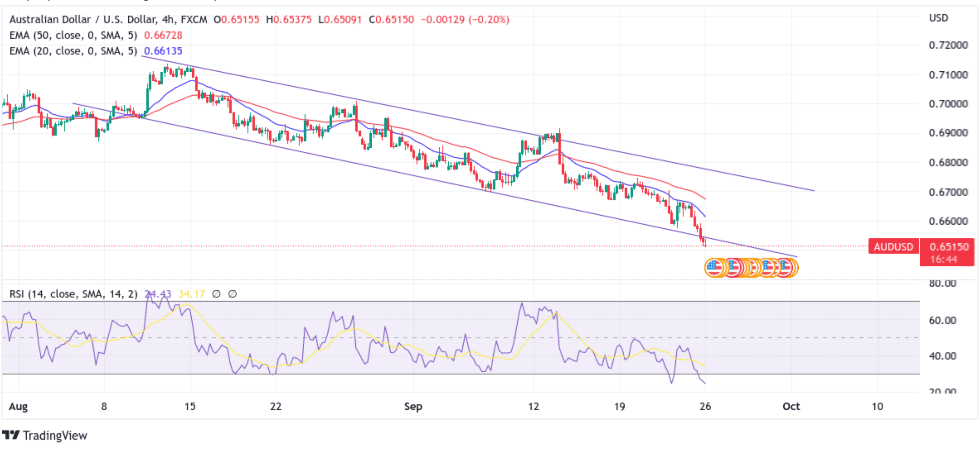Image resolution: width=980 pixels, height=465 pixels.
Task: Click the RSI 40.00 axis label
Action: pyautogui.click(x=942, y=356)
